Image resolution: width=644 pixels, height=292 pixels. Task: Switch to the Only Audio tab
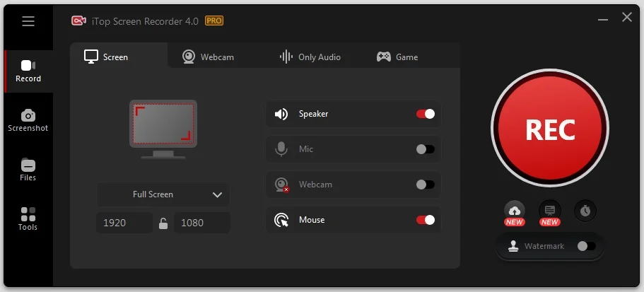[310, 57]
